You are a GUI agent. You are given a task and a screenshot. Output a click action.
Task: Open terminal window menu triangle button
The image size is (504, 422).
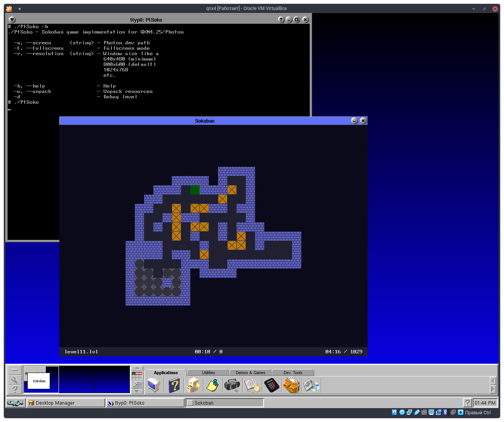12,20
